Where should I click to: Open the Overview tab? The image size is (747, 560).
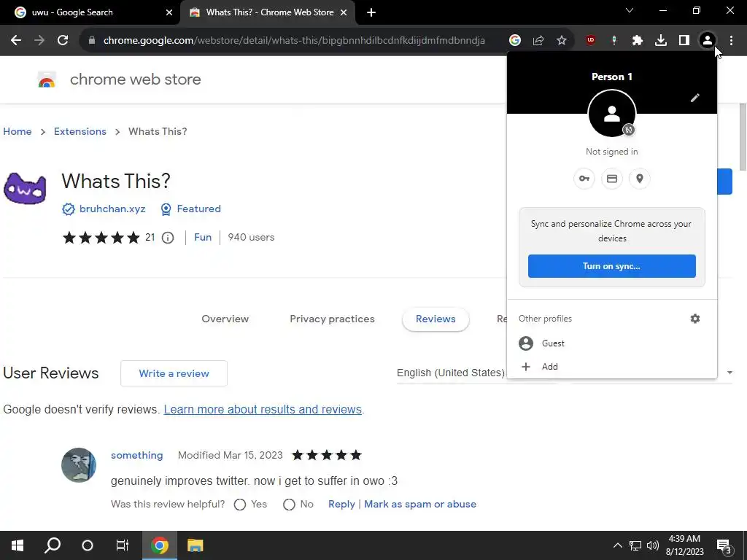point(225,319)
